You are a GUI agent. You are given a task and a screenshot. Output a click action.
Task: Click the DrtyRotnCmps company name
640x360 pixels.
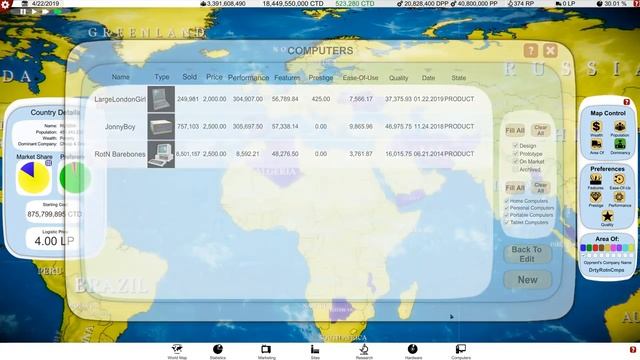pos(606,270)
